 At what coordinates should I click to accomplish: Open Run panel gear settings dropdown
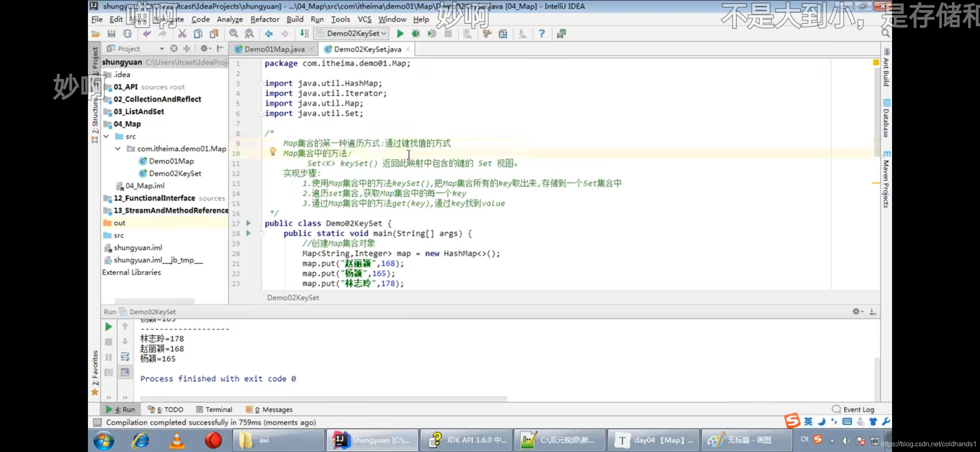pos(857,312)
